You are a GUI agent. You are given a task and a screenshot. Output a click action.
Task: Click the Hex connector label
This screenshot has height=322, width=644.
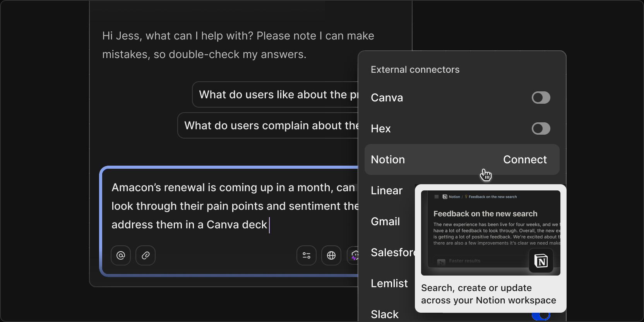(381, 128)
